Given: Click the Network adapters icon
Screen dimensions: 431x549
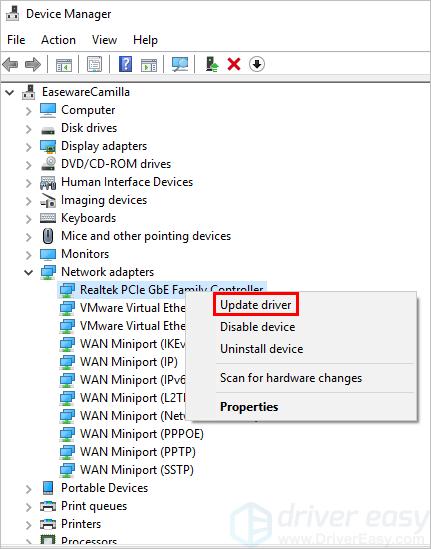Looking at the screenshot, I should pos(48,272).
